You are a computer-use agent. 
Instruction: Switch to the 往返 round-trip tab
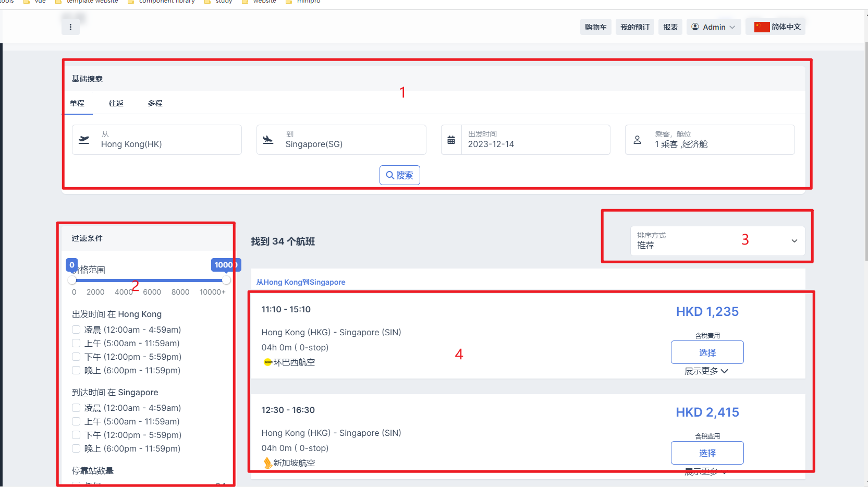(116, 103)
